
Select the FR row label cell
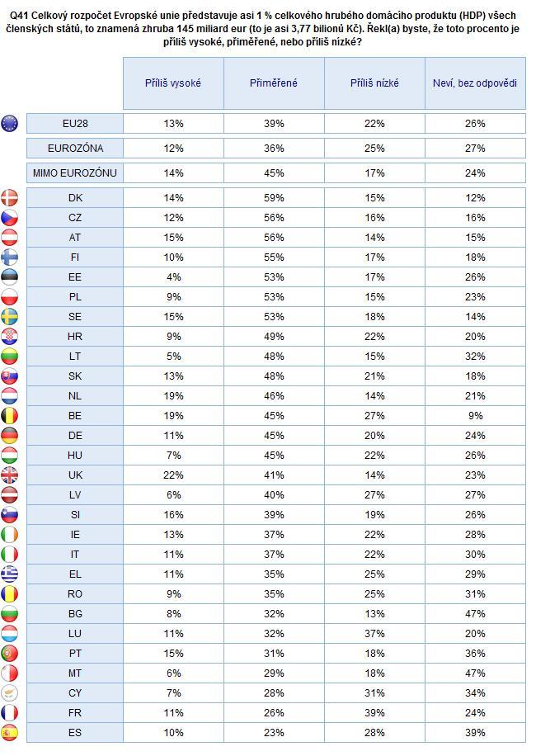click(75, 712)
